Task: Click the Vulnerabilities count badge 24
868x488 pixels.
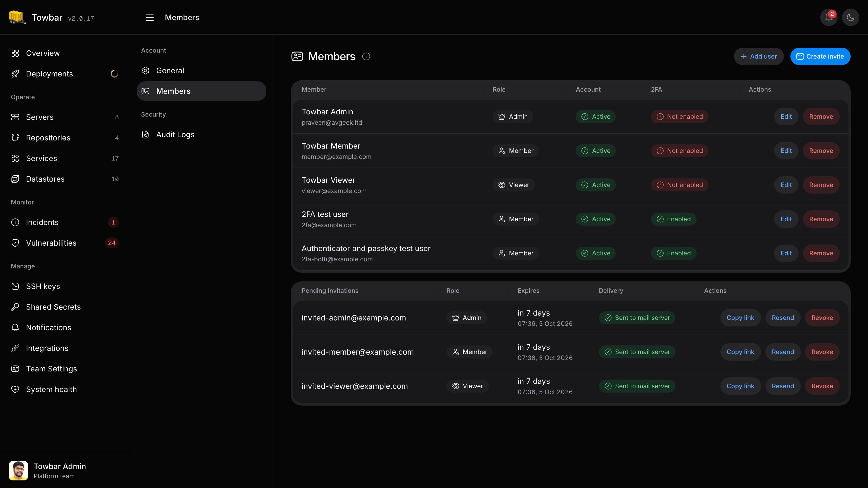Action: pos(111,243)
